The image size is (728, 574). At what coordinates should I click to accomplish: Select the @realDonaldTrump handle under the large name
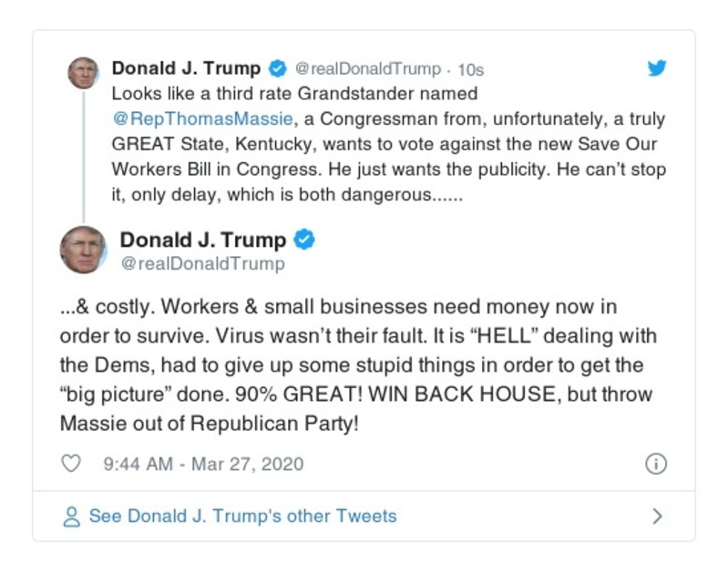pos(202,264)
